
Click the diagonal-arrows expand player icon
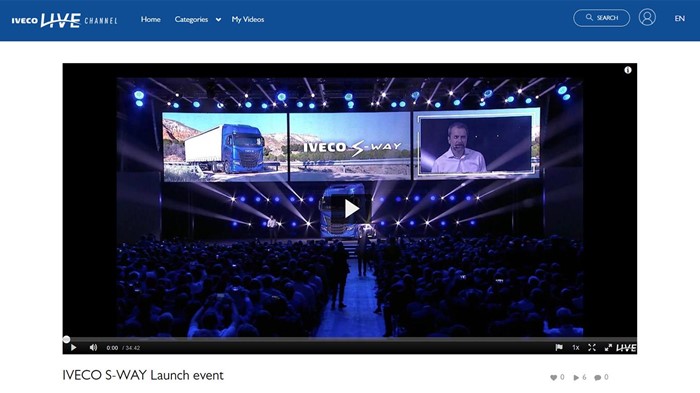[608, 347]
